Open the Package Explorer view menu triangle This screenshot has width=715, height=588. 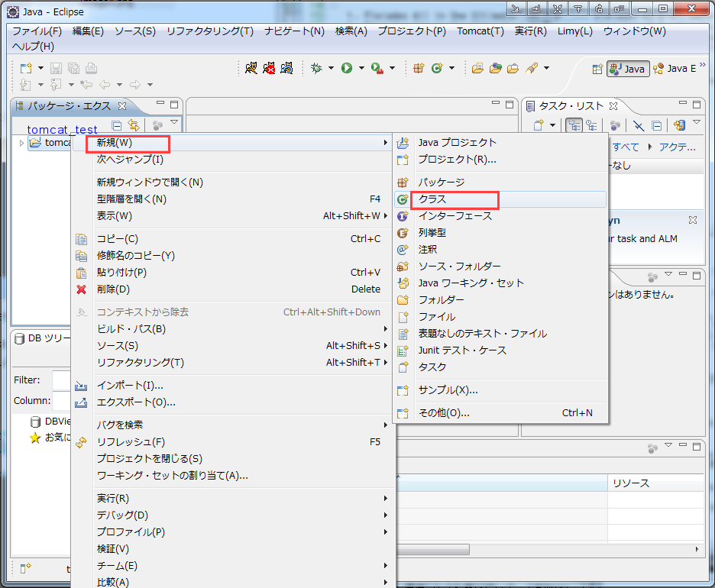click(174, 124)
